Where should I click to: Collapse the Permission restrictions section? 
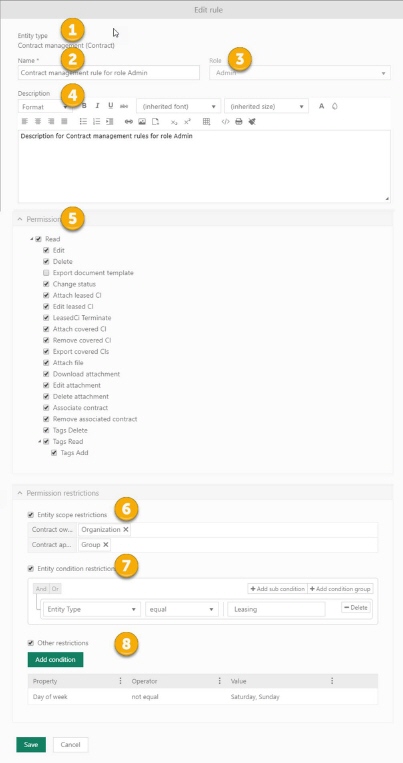coord(20,493)
